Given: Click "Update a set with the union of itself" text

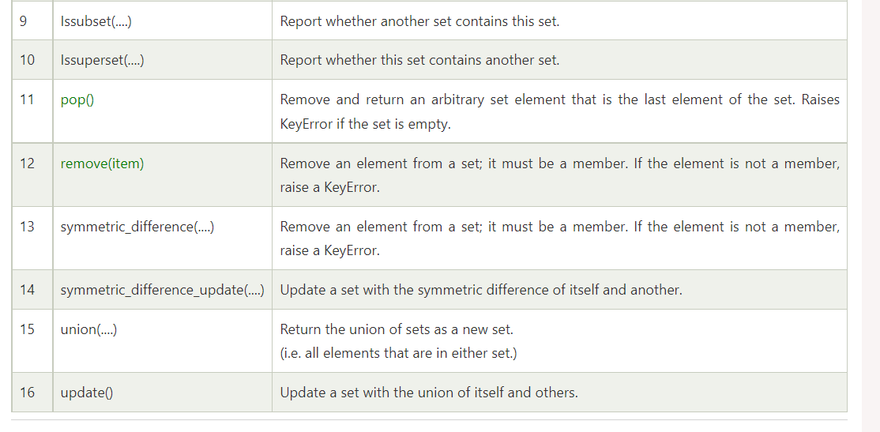Looking at the screenshot, I should click(x=428, y=392).
